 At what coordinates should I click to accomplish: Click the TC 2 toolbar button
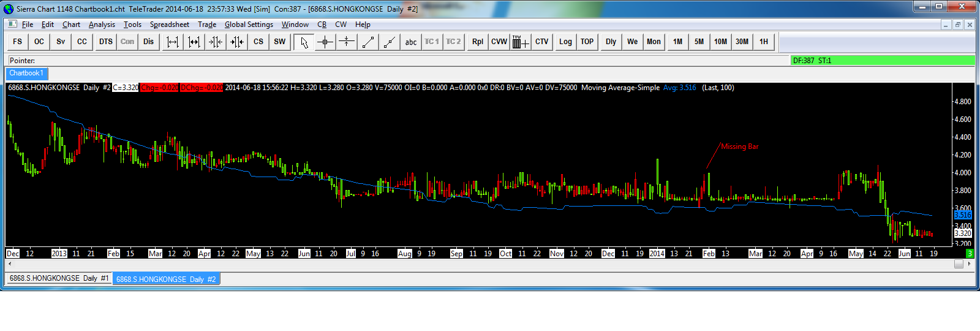pos(453,42)
